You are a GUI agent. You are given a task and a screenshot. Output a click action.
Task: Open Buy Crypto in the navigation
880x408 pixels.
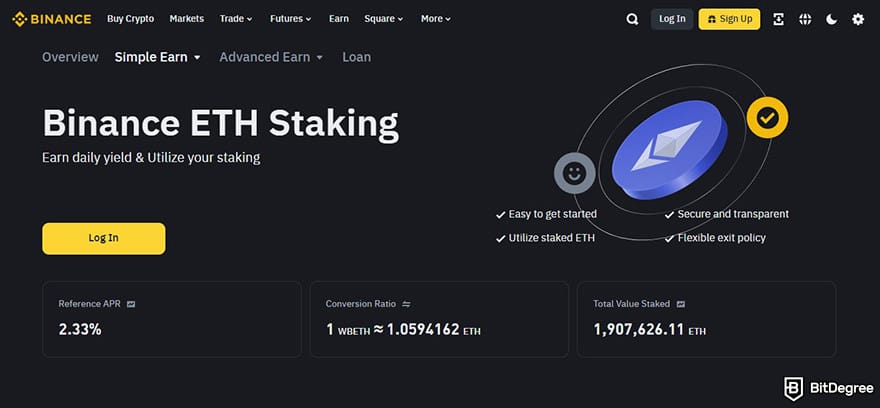click(130, 19)
